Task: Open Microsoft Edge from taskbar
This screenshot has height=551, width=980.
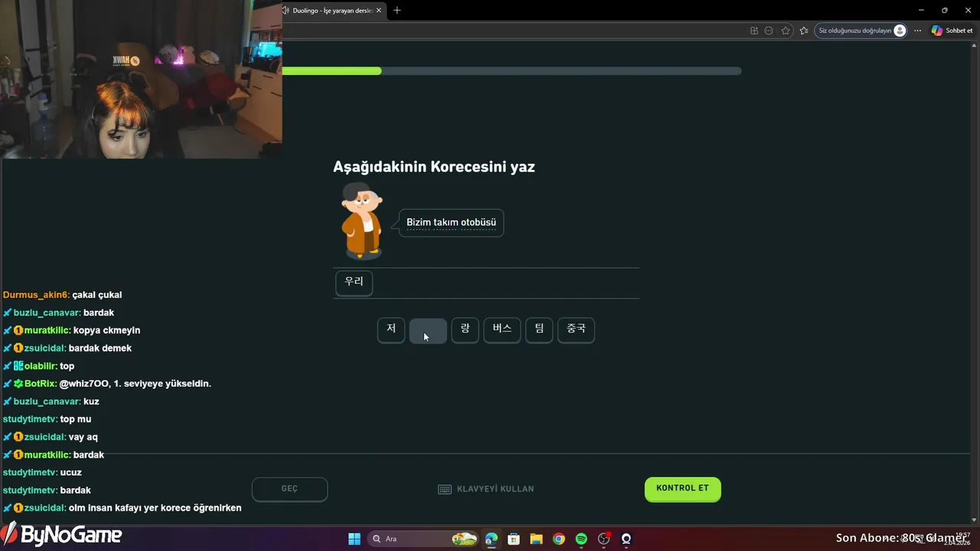Action: click(x=491, y=539)
